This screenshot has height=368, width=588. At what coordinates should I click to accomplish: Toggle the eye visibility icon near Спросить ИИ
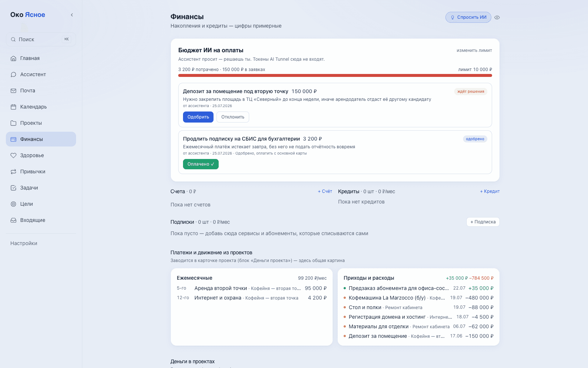click(x=497, y=17)
